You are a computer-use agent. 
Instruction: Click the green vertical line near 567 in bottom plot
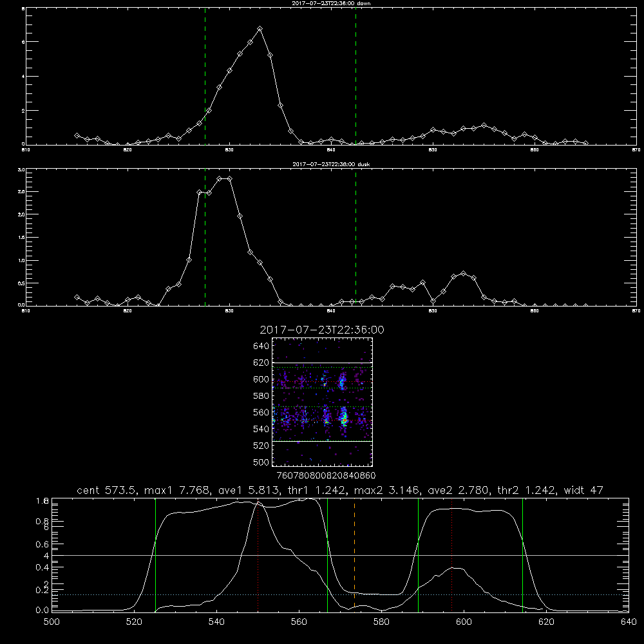click(x=327, y=554)
